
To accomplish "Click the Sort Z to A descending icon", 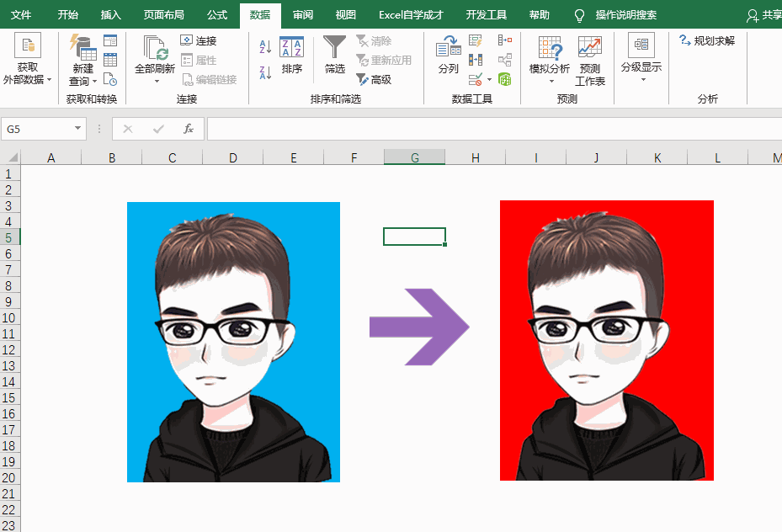I will pyautogui.click(x=265, y=73).
